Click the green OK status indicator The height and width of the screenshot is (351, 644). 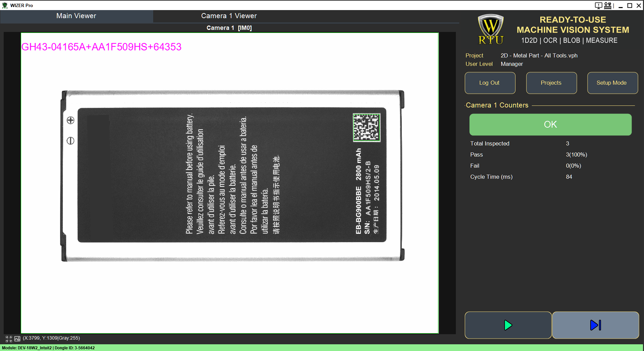(551, 125)
